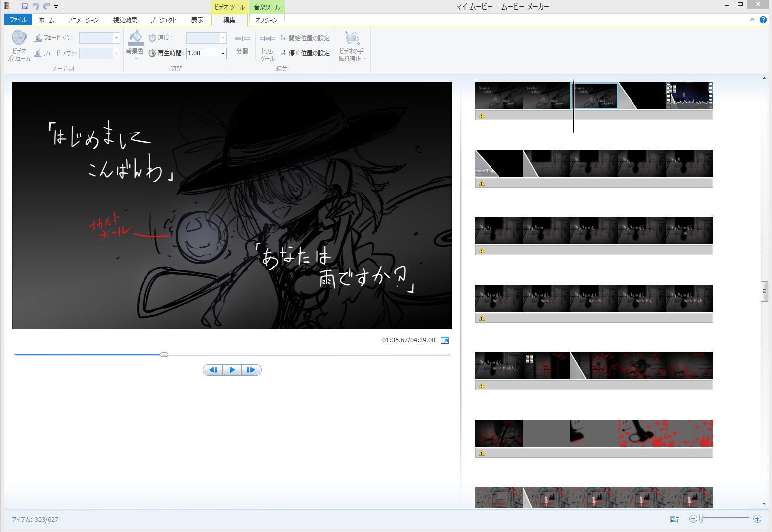Expand the Fade out dropdown
The width and height of the screenshot is (772, 532).
pos(117,53)
